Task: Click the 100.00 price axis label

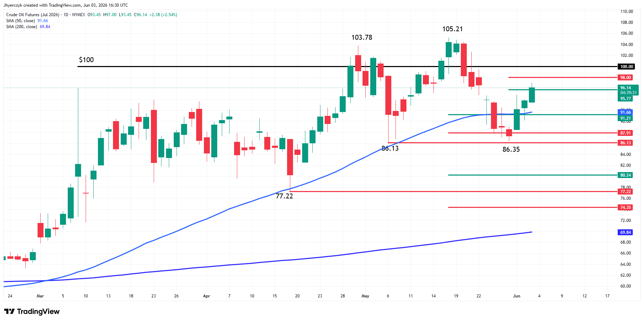Action: point(626,67)
